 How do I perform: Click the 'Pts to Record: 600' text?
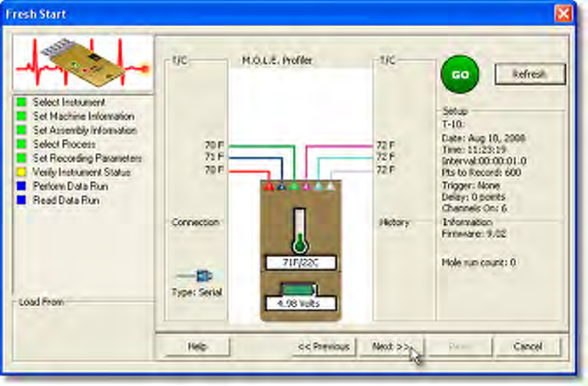point(481,172)
